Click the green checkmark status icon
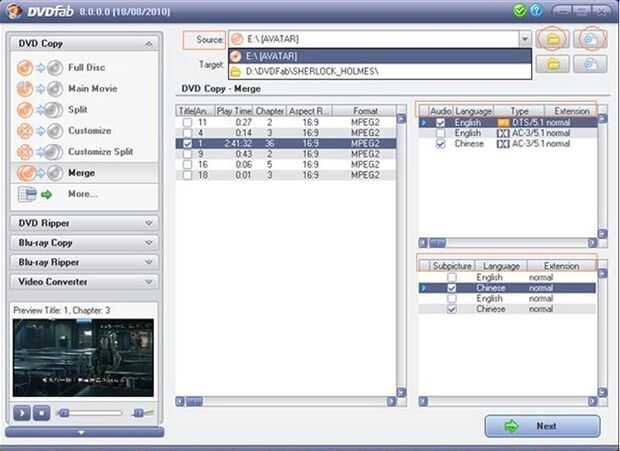620x451 pixels. (519, 10)
